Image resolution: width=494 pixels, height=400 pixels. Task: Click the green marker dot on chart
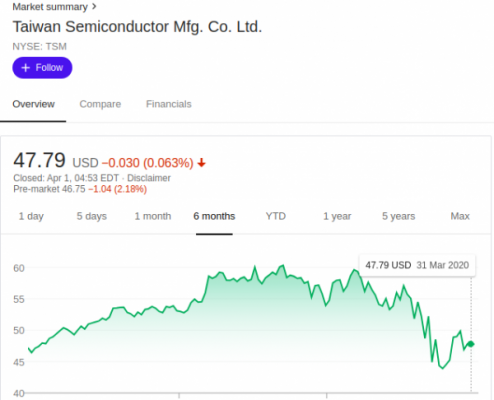click(x=471, y=344)
